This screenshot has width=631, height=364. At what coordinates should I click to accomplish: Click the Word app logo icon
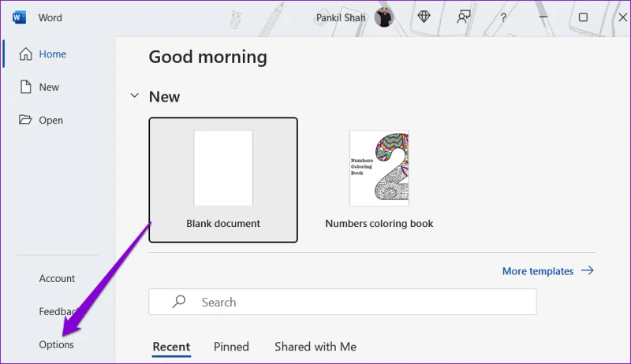19,17
